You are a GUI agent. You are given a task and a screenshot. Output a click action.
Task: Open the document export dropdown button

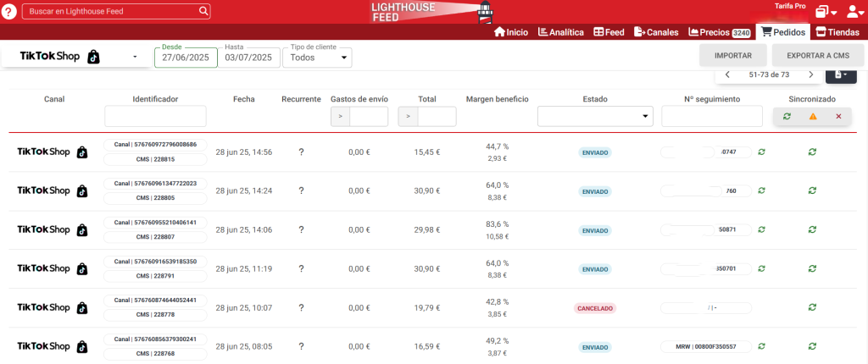coord(842,74)
